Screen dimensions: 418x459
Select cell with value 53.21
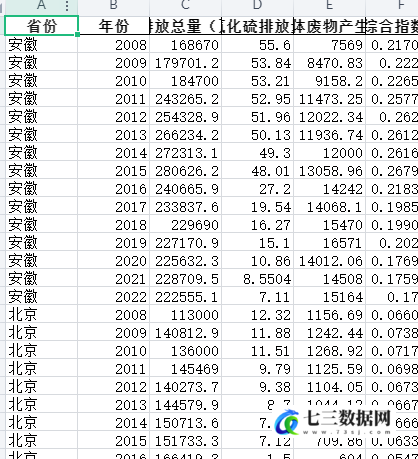pyautogui.click(x=257, y=81)
